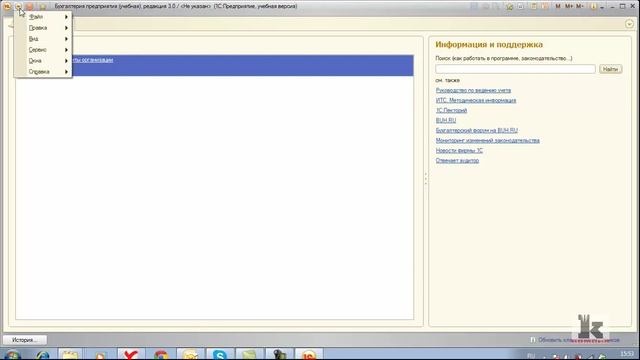640x360 pixels.
Task: Click the red icon next to main menu button
Action: (30, 7)
